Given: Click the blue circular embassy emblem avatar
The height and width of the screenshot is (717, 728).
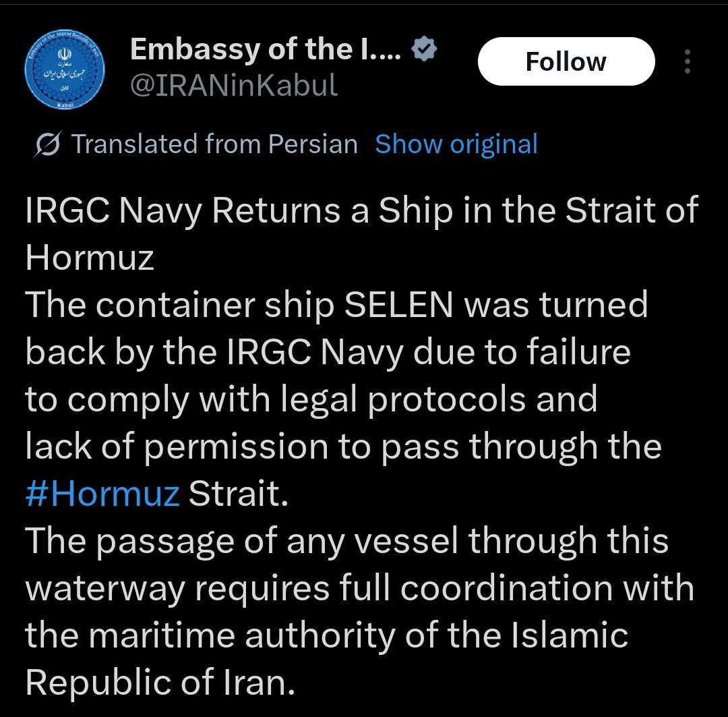Looking at the screenshot, I should coord(65,69).
